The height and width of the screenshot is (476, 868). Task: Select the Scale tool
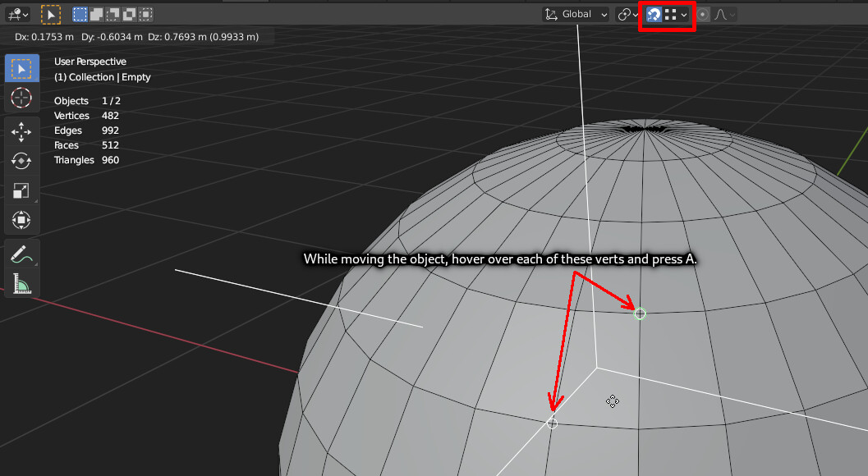click(22, 190)
